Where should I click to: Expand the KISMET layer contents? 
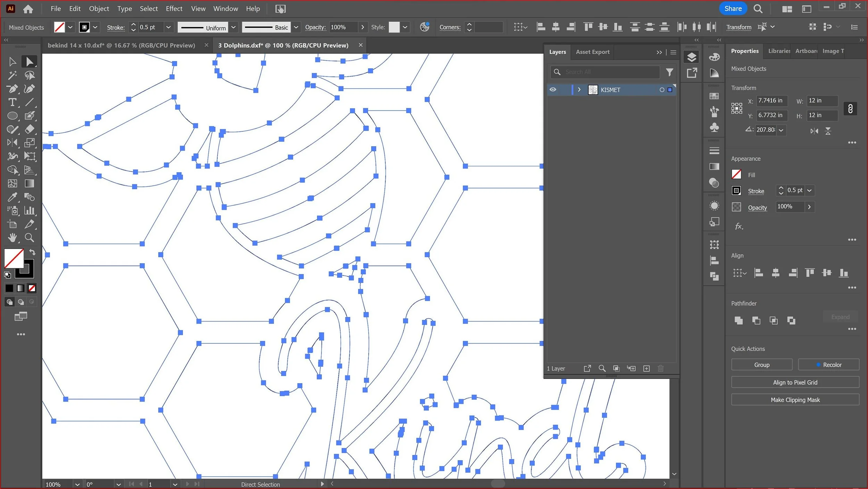coord(579,90)
